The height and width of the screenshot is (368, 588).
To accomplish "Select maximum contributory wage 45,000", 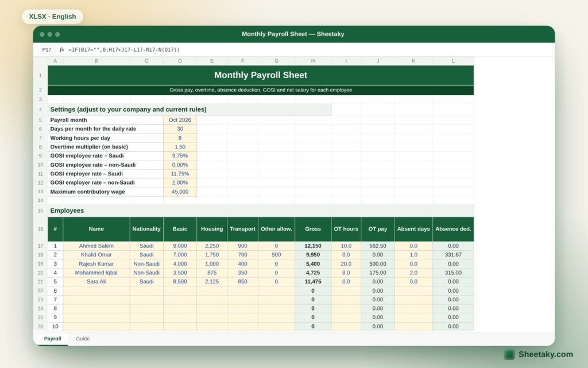I will [x=180, y=191].
